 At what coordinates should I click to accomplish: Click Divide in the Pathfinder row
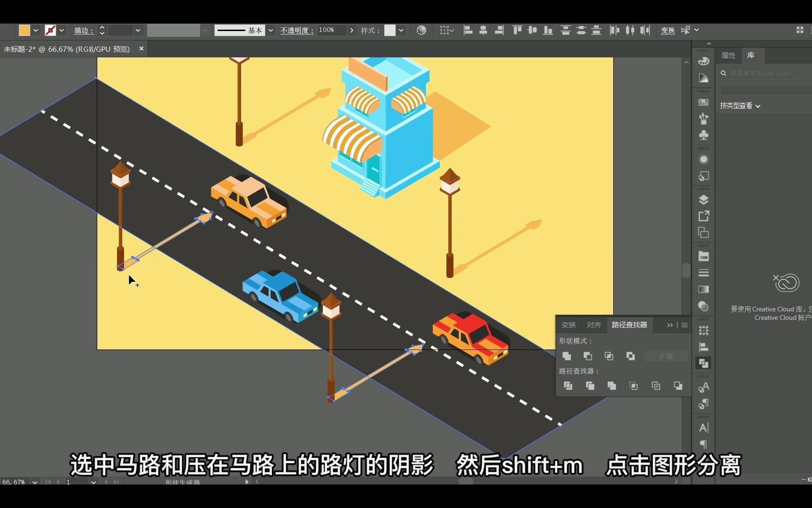pos(568,386)
